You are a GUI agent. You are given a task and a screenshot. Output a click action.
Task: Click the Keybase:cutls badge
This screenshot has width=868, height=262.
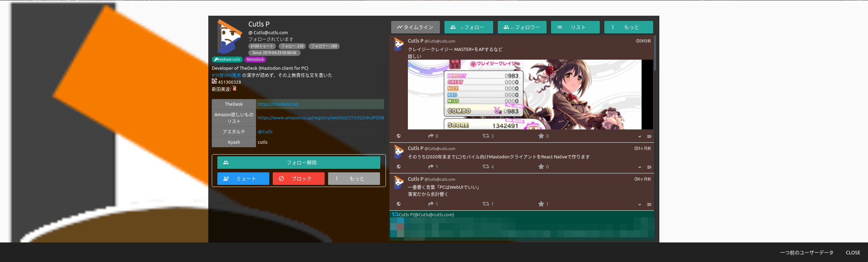coord(227,59)
